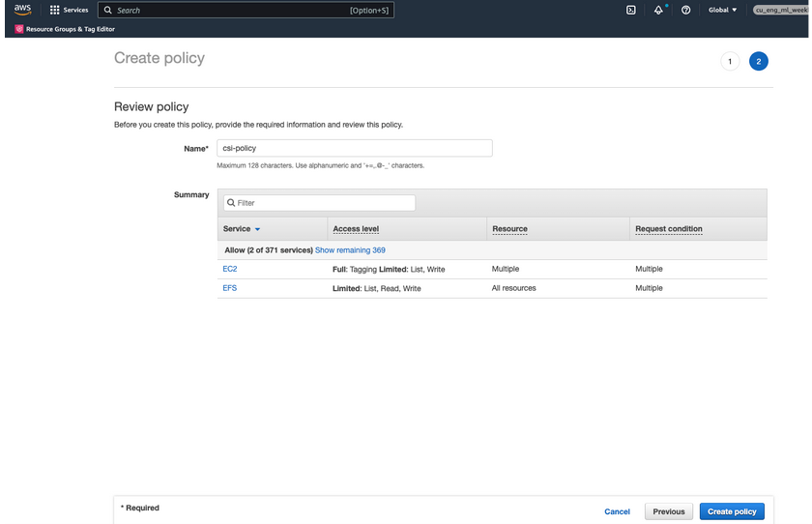The height and width of the screenshot is (524, 812).
Task: Open the Global region dropdown
Action: (721, 10)
